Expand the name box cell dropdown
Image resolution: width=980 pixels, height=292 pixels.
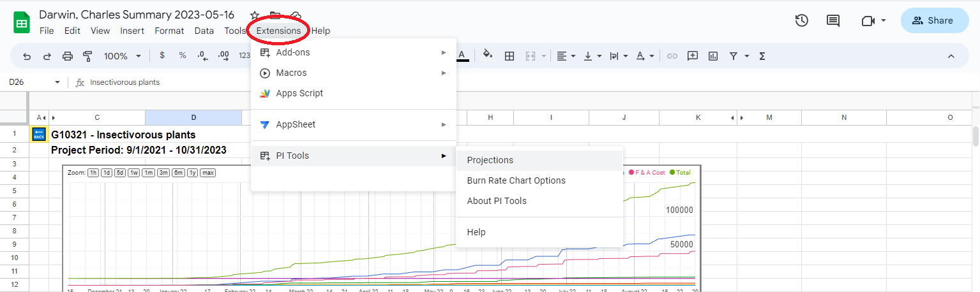click(x=57, y=82)
